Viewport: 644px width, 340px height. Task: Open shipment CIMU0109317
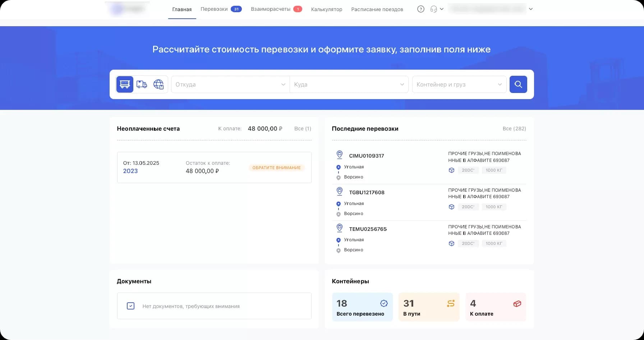tap(367, 156)
